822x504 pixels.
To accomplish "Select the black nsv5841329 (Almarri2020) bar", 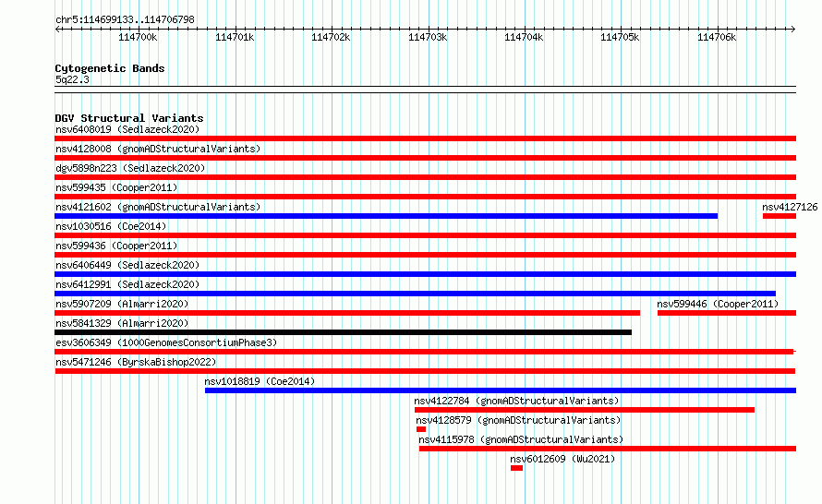I will tap(343, 332).
